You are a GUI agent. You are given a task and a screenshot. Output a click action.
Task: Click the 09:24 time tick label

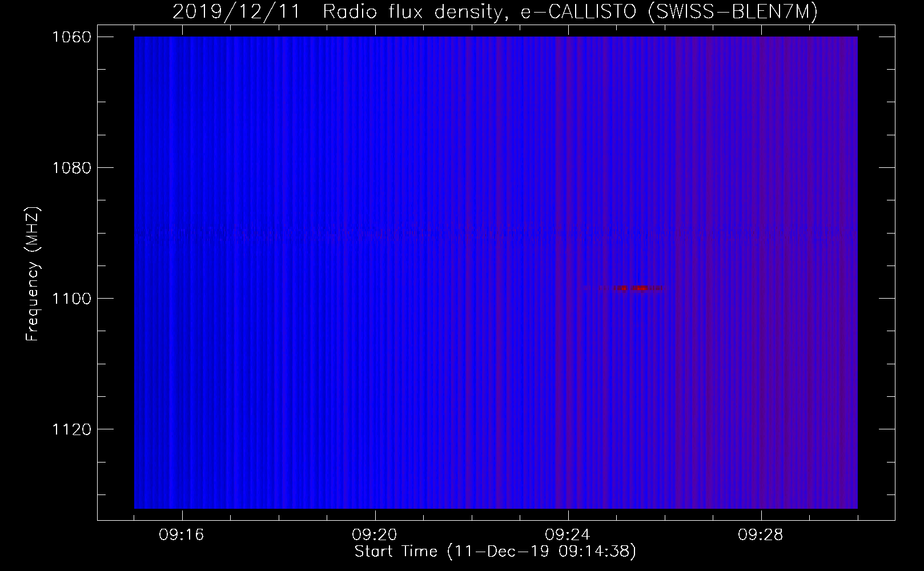pos(568,535)
